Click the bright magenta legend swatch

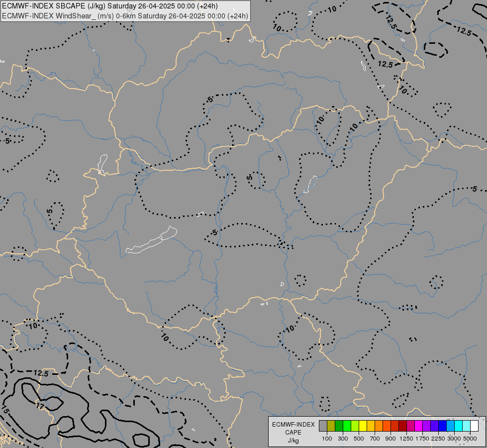point(419,426)
